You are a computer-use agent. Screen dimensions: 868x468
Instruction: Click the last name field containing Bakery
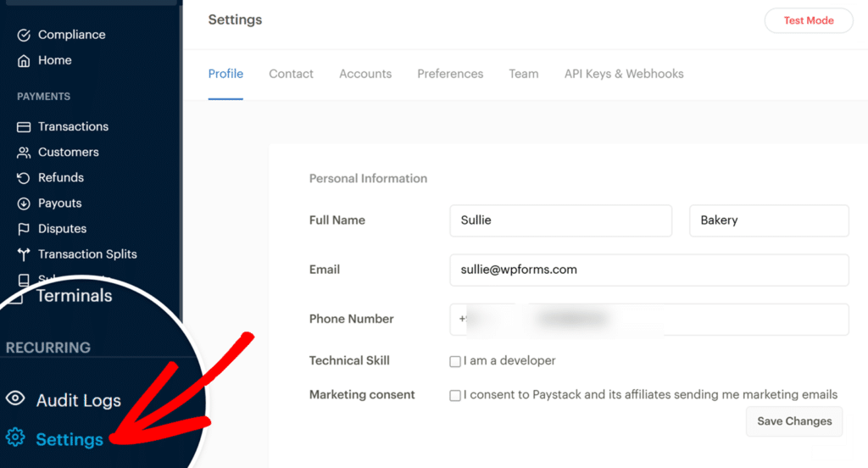tap(769, 220)
